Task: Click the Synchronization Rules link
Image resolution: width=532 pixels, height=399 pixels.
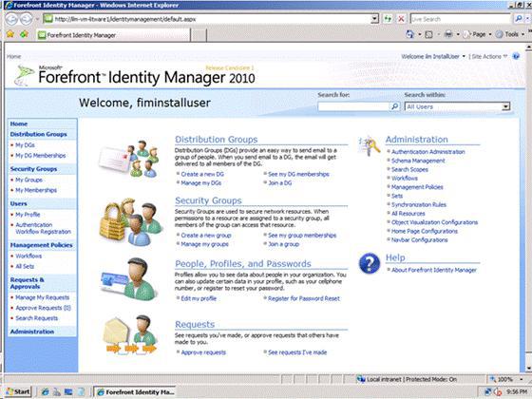Action: point(419,204)
